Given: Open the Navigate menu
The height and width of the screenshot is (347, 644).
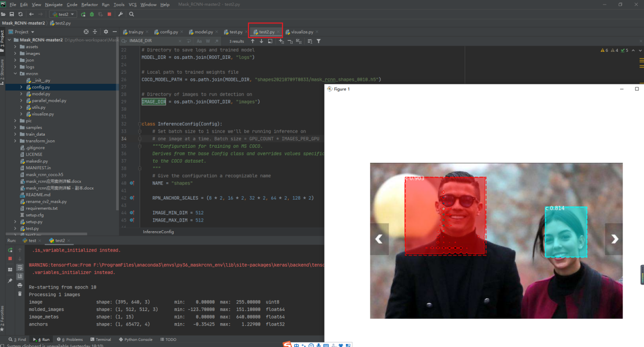Looking at the screenshot, I should coord(54,5).
